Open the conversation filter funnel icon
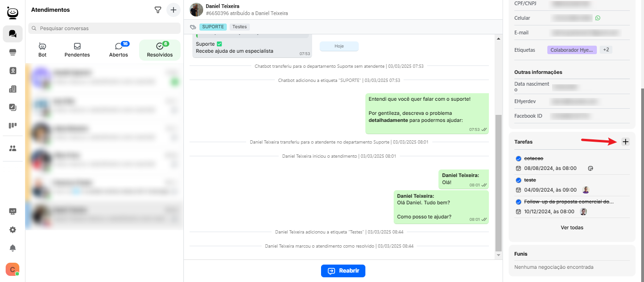This screenshot has width=644, height=282. coord(158,10)
